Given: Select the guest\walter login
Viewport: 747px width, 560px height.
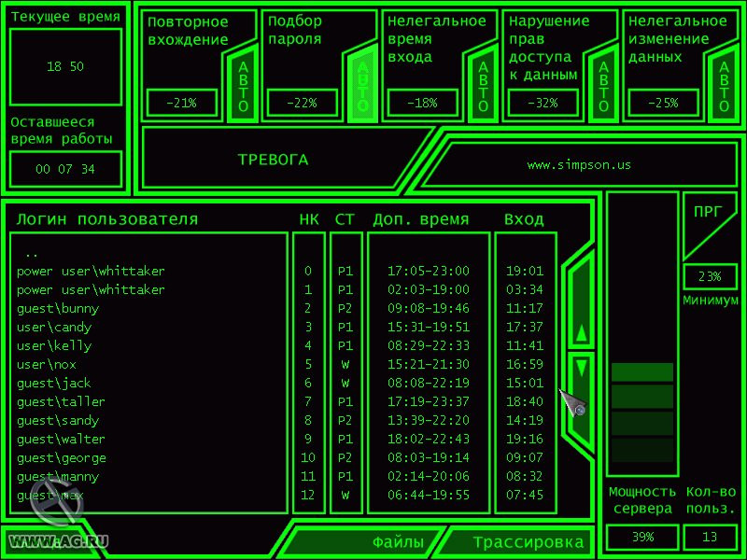Looking at the screenshot, I should [x=61, y=439].
